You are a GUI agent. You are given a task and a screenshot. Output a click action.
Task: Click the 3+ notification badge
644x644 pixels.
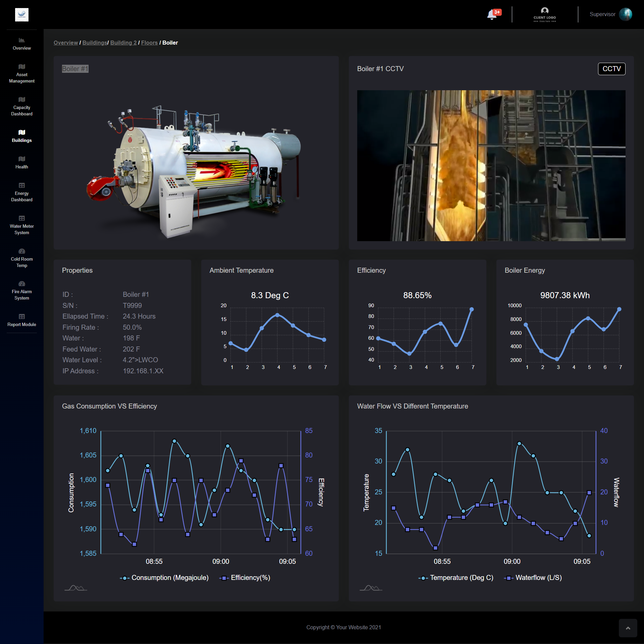coord(497,12)
